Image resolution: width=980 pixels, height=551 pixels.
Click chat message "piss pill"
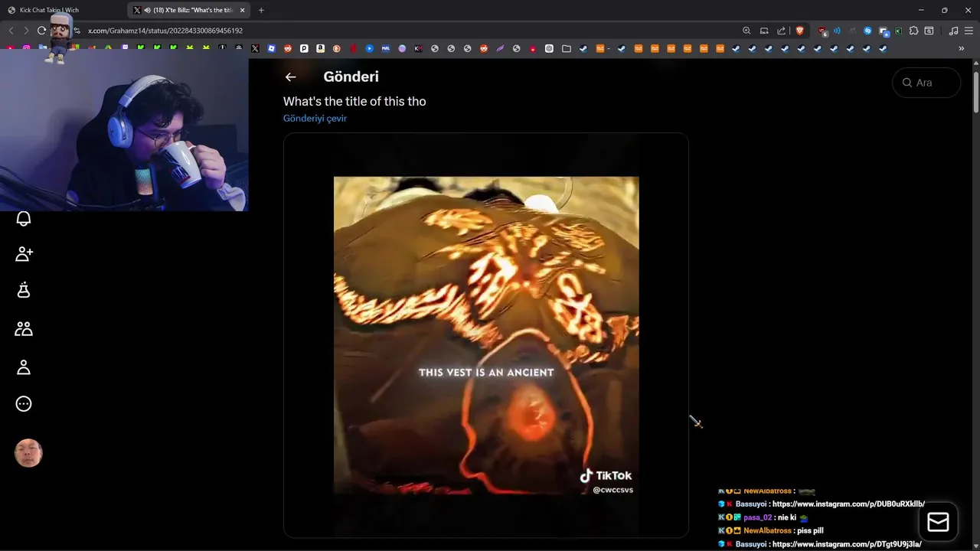(810, 530)
